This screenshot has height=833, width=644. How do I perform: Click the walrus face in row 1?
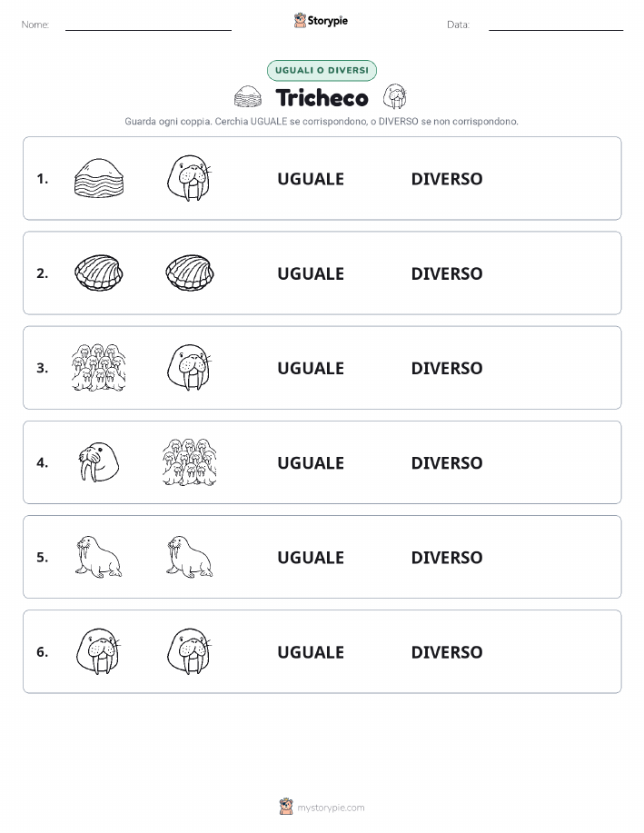click(x=189, y=178)
